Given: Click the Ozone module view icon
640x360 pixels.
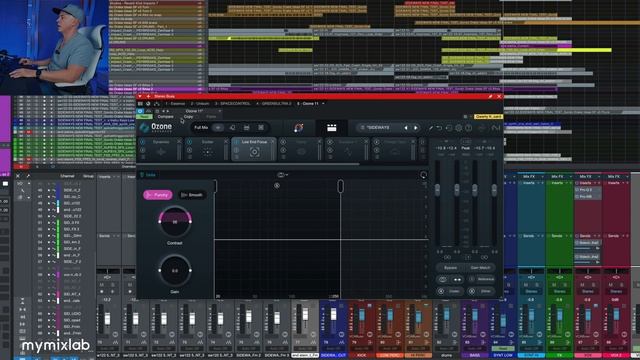Looking at the screenshot, I should point(331,128).
